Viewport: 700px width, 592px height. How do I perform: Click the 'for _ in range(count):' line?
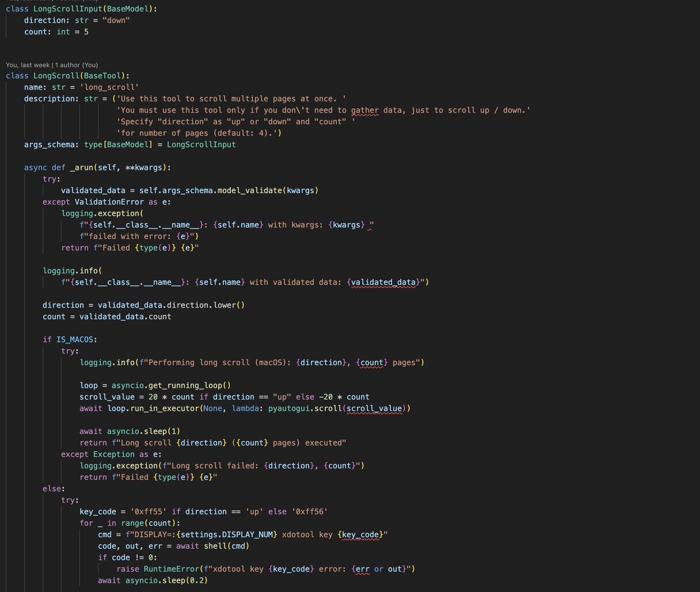pyautogui.click(x=130, y=523)
